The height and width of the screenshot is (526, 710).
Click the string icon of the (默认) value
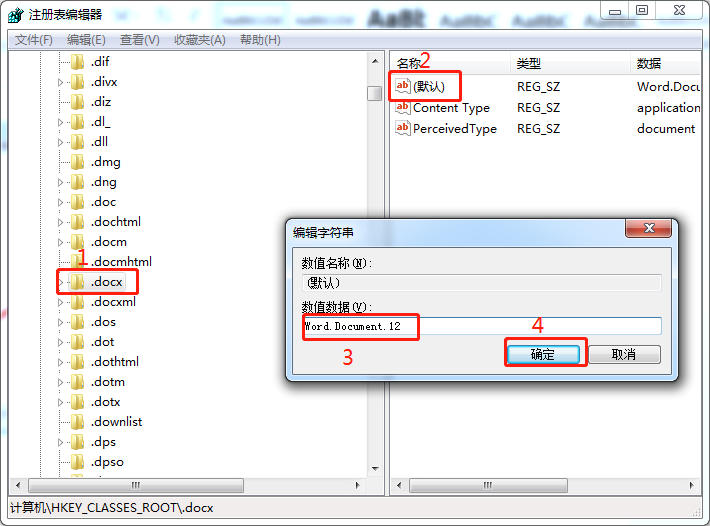[403, 86]
